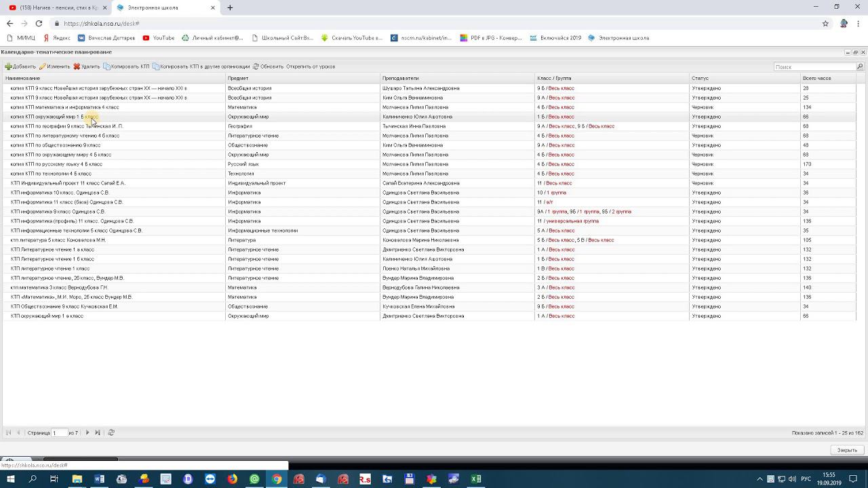Open the Электронная школа bookmark
Viewport: 868px width, 488px height.
click(x=618, y=38)
